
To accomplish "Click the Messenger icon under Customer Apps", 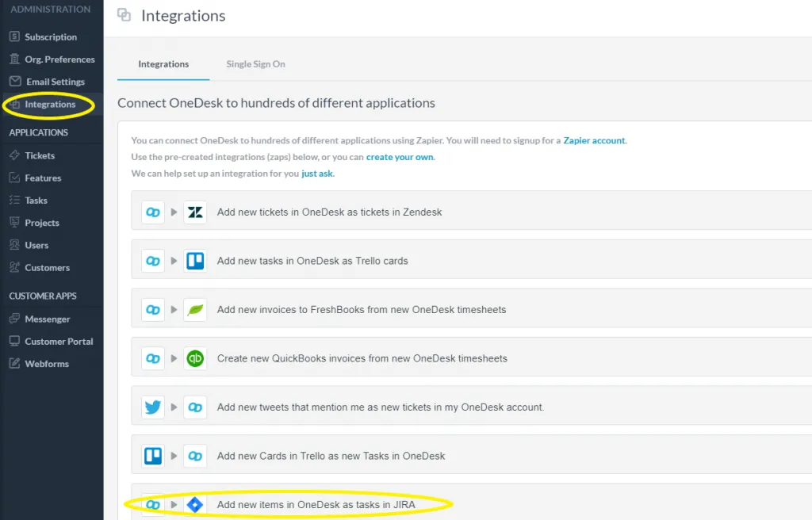I will coord(13,318).
